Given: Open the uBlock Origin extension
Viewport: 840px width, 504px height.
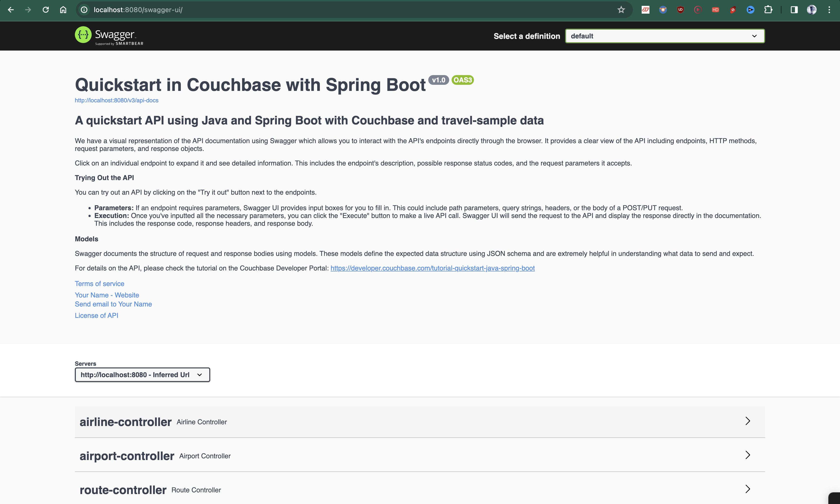Looking at the screenshot, I should (x=680, y=10).
